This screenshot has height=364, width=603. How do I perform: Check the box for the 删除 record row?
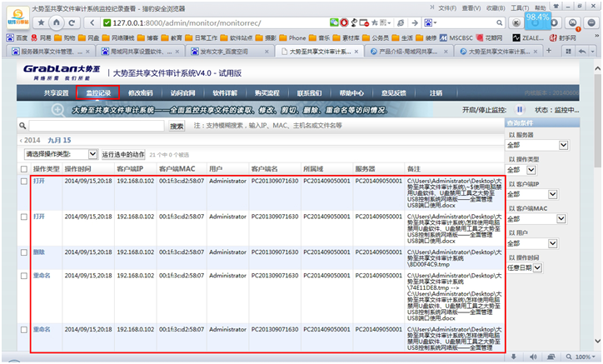[23, 251]
